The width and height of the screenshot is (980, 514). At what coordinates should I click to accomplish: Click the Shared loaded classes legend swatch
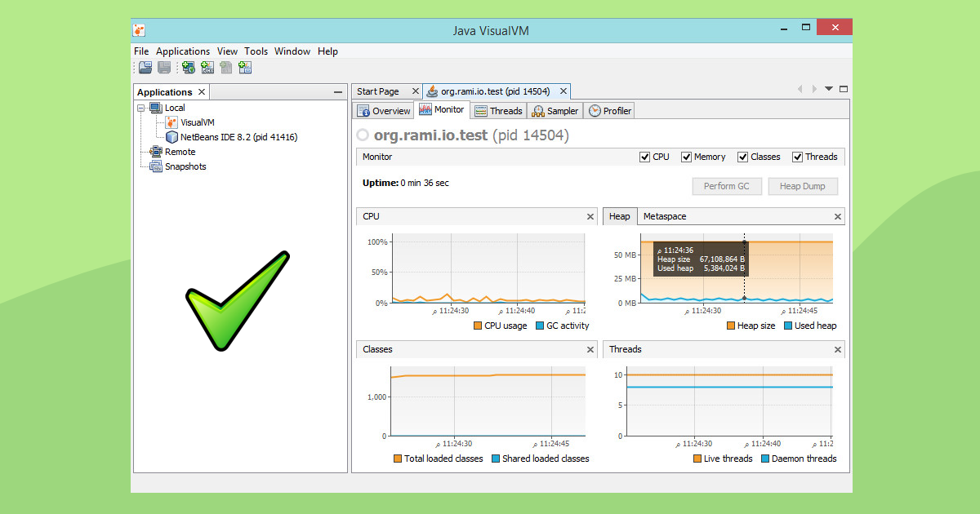click(496, 459)
